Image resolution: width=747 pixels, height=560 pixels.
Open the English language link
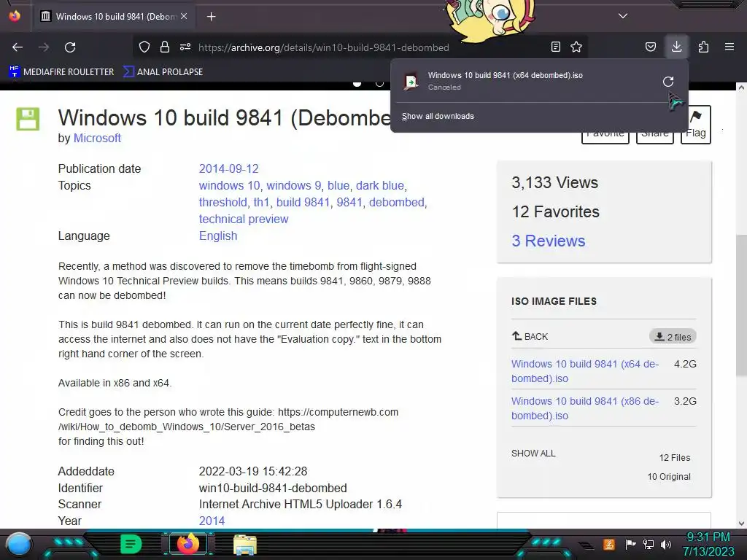(217, 236)
